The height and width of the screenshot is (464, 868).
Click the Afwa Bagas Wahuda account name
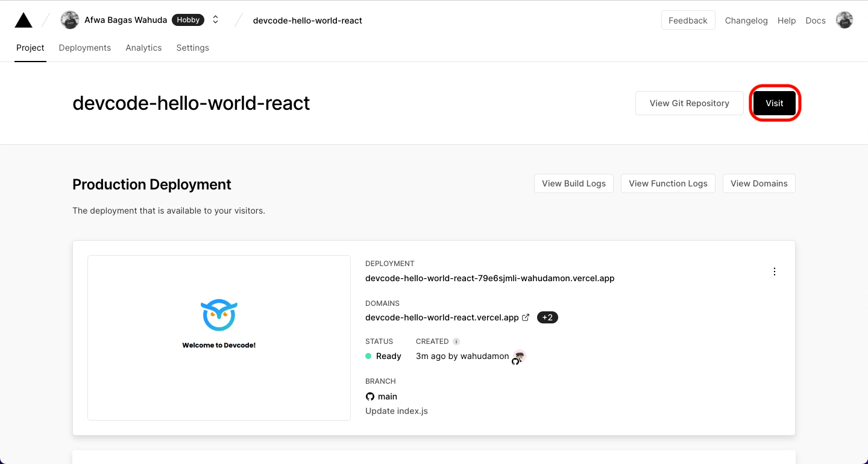click(125, 20)
